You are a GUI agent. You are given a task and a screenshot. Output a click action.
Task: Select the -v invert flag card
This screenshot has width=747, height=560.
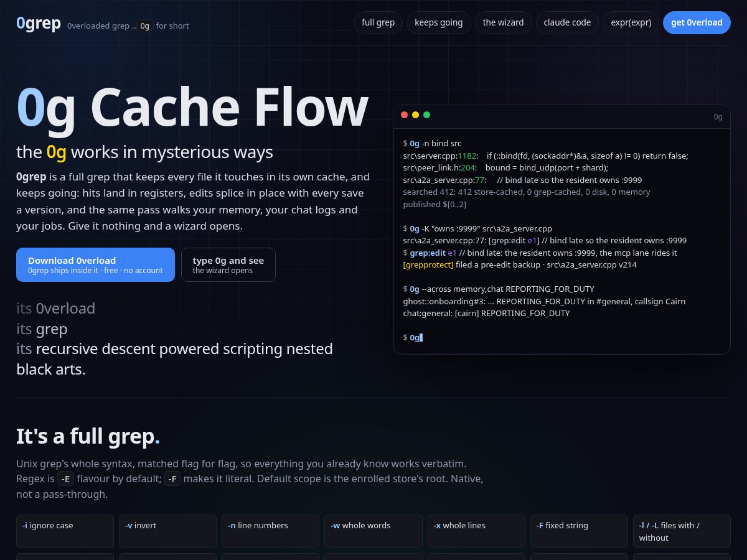click(167, 531)
